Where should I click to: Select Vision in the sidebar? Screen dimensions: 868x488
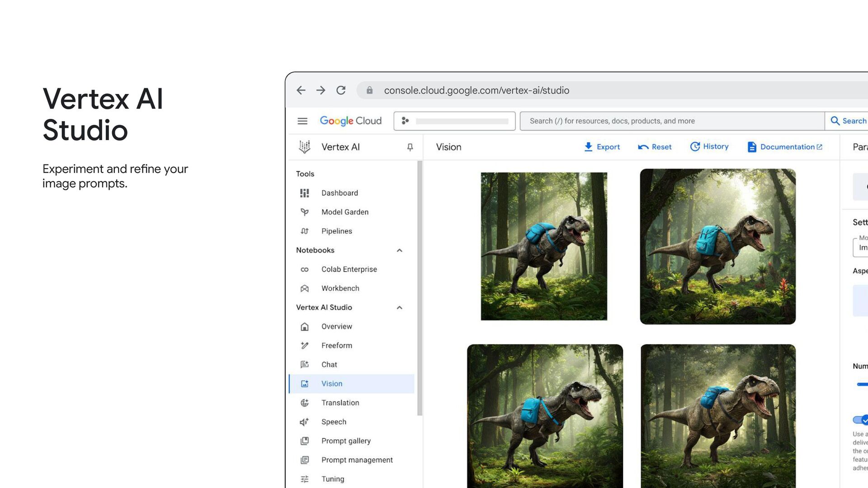[x=332, y=384]
